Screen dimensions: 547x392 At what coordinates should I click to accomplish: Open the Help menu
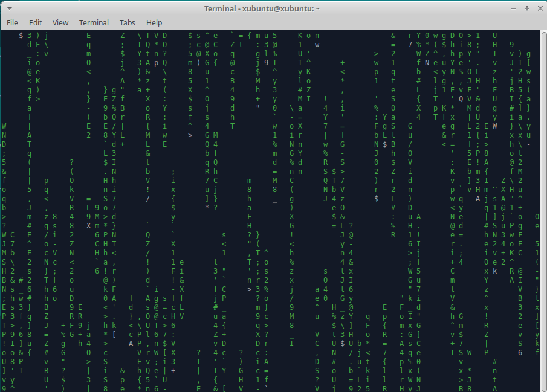154,22
